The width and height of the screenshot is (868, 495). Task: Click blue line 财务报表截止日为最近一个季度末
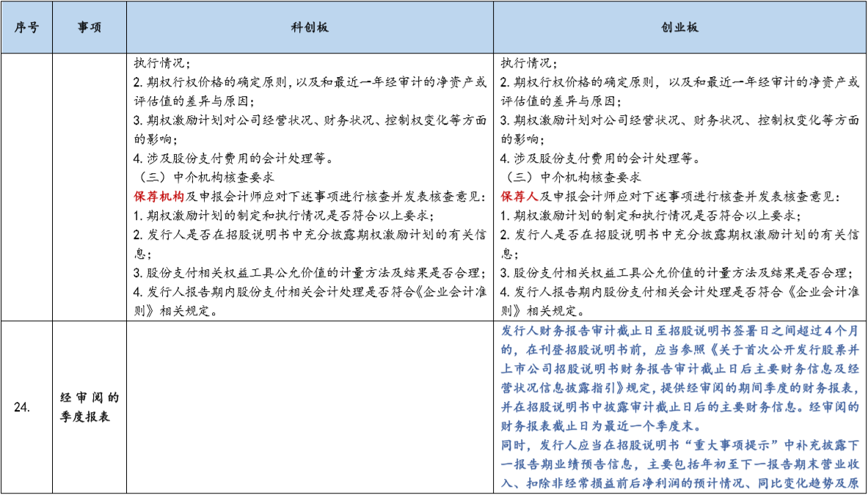tap(601, 426)
